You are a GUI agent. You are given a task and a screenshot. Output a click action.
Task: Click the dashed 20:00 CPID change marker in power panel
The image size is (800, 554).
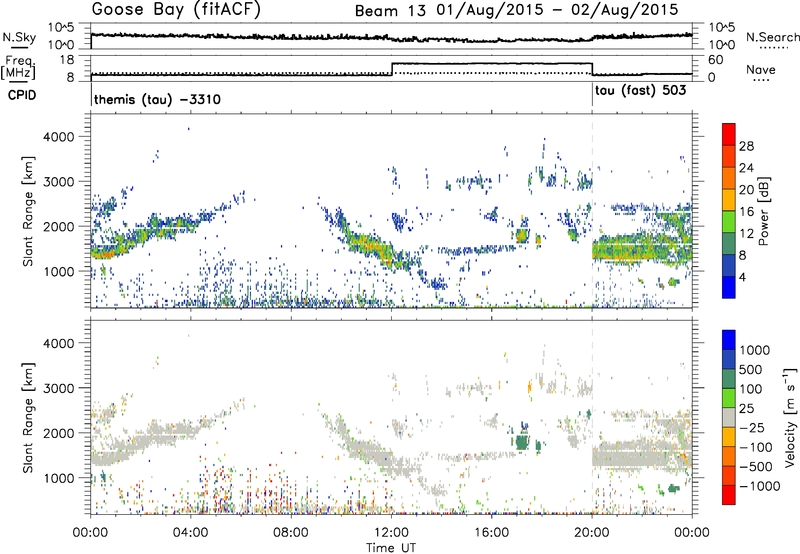click(x=592, y=211)
